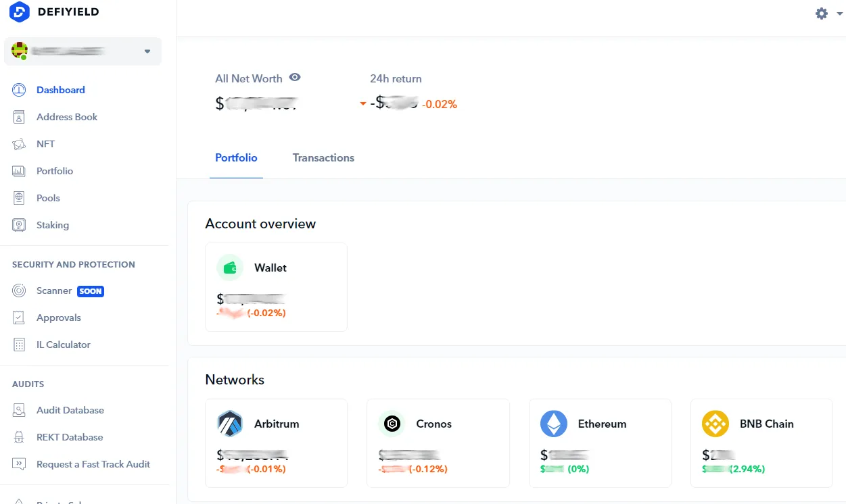Image resolution: width=846 pixels, height=504 pixels.
Task: Click the Portfolio chart sidebar icon
Action: [19, 171]
